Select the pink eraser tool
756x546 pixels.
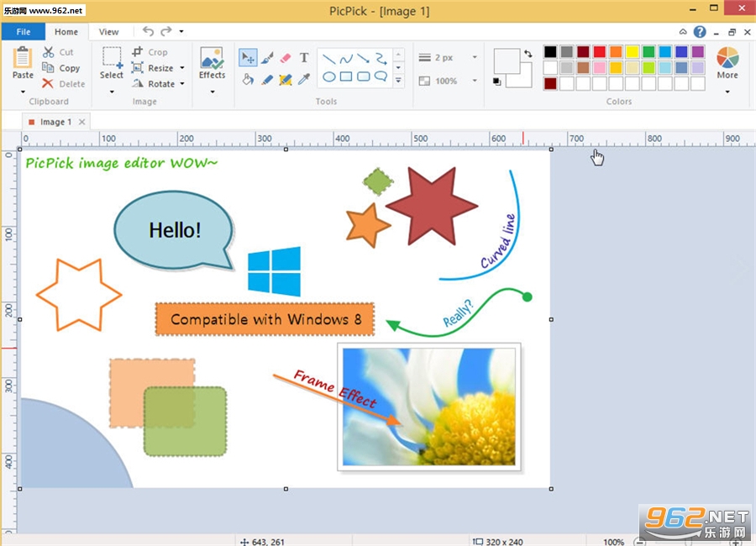point(286,58)
